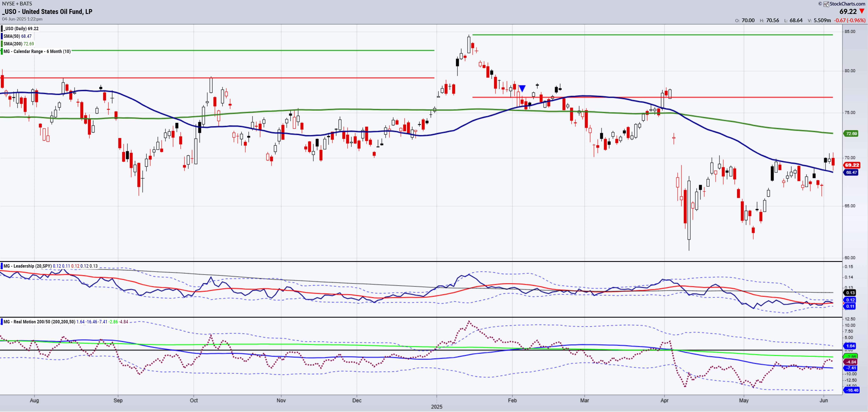Click the 0.14 label on Leadership axis
Screen dimensions: 868x412
[849, 278]
